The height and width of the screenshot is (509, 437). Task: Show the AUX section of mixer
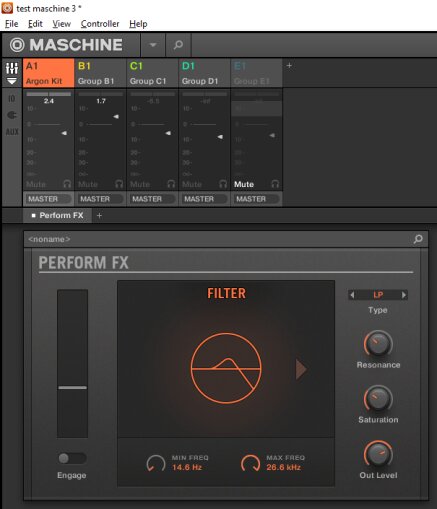tap(12, 132)
